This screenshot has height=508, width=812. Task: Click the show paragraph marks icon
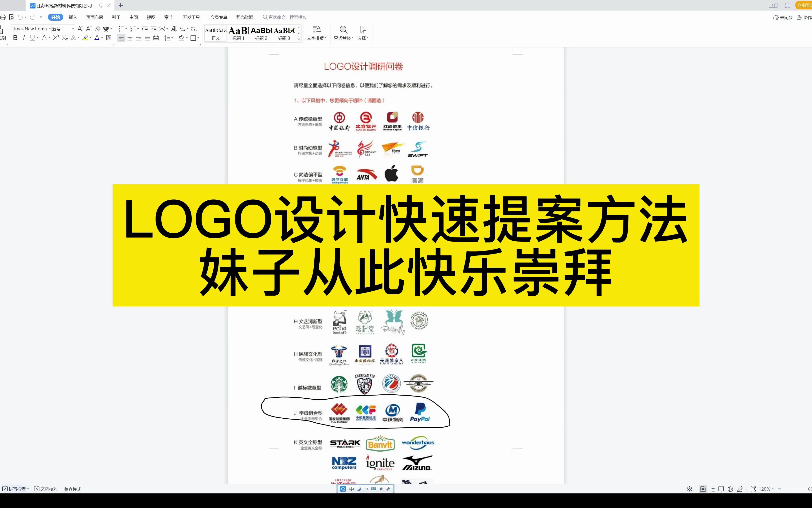183,29
